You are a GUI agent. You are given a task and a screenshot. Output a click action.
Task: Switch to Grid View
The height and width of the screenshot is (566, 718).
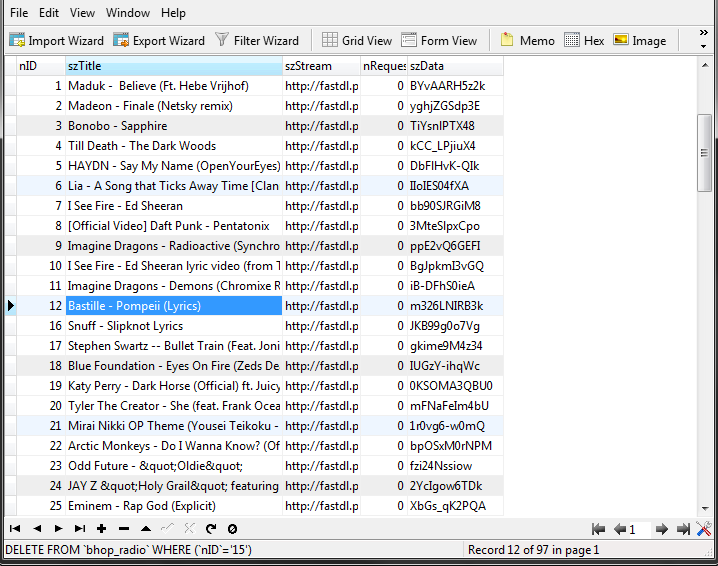(x=357, y=41)
